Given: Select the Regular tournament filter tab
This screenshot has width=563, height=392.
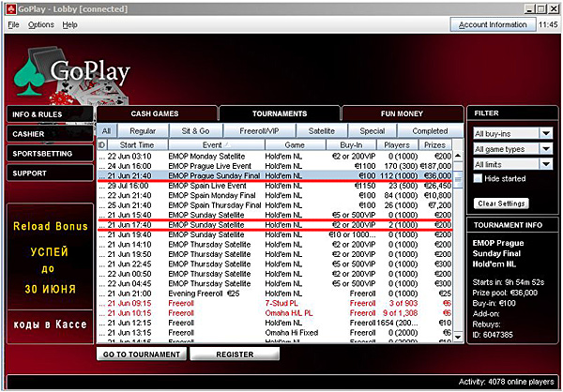Looking at the screenshot, I should point(143,131).
